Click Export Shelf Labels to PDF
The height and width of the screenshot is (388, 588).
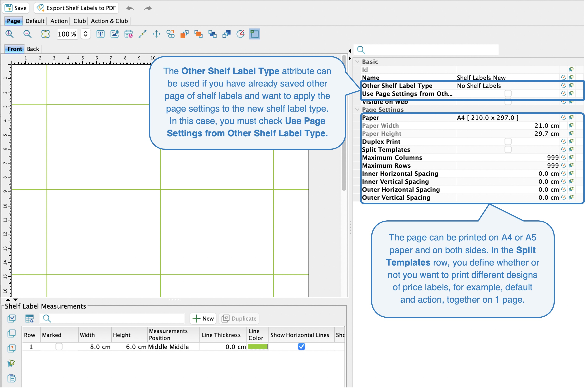[x=76, y=8]
